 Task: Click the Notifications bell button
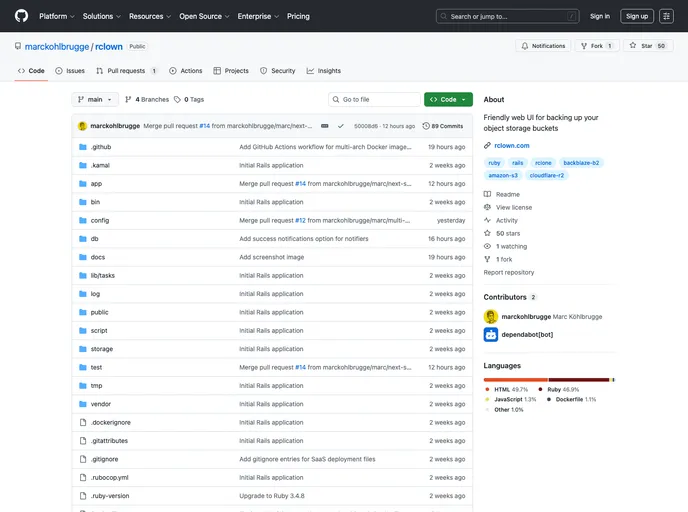(543, 46)
